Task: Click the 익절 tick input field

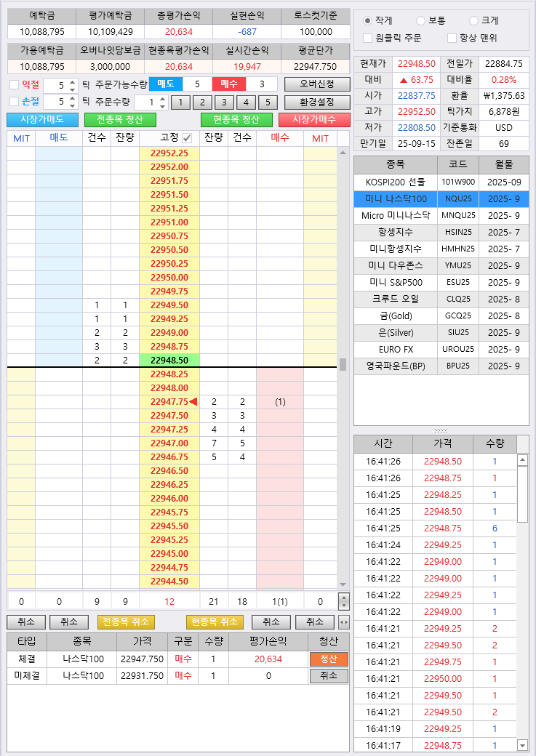Action: pyautogui.click(x=56, y=85)
